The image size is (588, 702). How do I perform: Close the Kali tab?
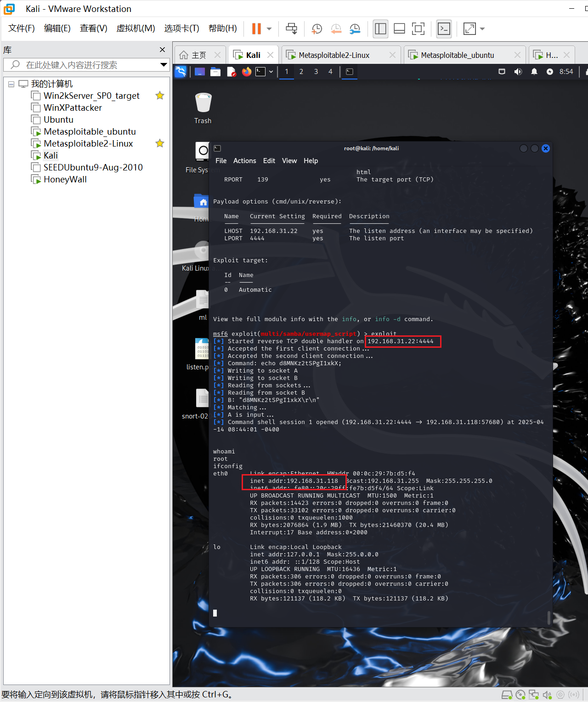(271, 55)
